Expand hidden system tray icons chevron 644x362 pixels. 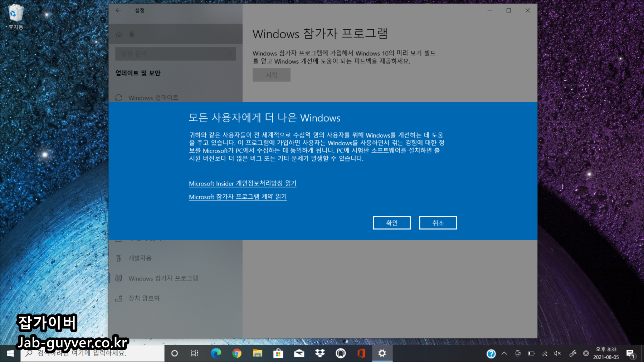(504, 353)
